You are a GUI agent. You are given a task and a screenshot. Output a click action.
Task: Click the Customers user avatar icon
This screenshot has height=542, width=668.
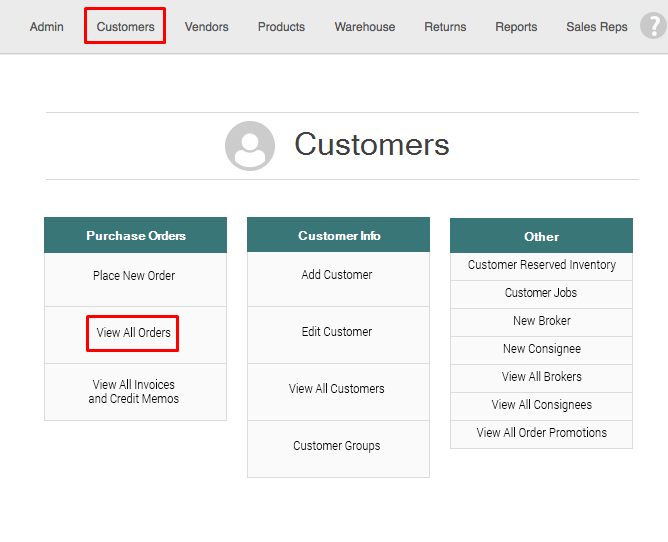250,146
